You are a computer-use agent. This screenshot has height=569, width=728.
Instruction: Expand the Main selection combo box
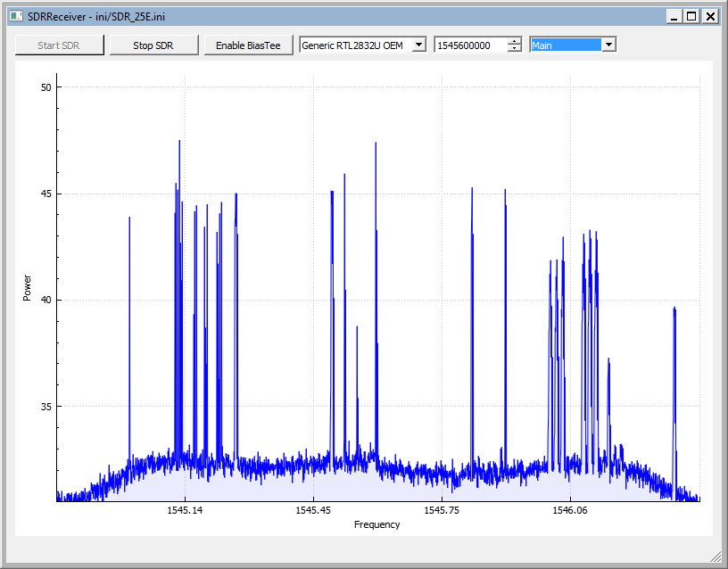(x=608, y=45)
